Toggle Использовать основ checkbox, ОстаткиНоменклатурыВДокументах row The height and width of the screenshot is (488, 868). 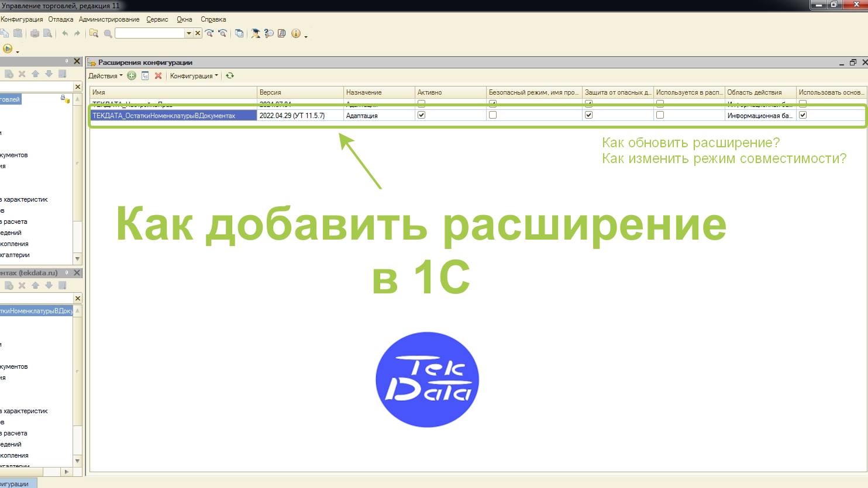[x=802, y=115]
